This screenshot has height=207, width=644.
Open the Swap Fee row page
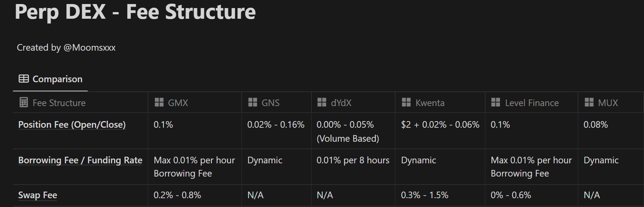38,195
